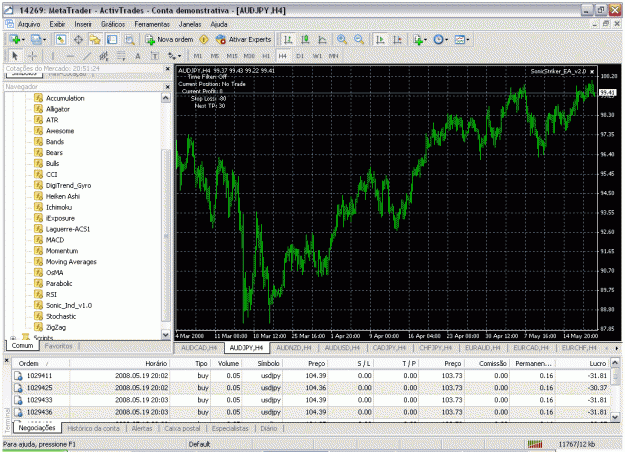This screenshot has height=452, width=625.
Task: Select the Fibonacci Retracement tool
Action: pyautogui.click(x=121, y=56)
